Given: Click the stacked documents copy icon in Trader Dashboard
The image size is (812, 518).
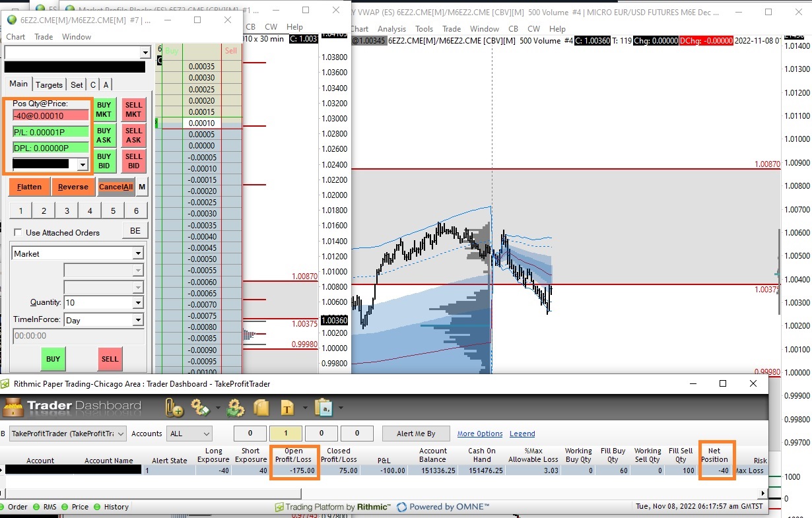Looking at the screenshot, I should click(x=261, y=408).
